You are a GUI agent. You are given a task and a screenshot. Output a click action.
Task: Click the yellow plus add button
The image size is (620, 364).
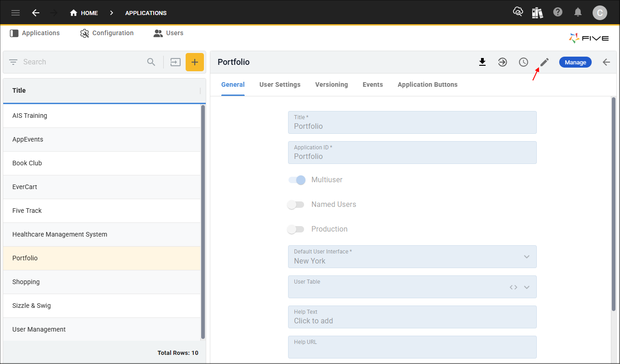[x=195, y=62]
